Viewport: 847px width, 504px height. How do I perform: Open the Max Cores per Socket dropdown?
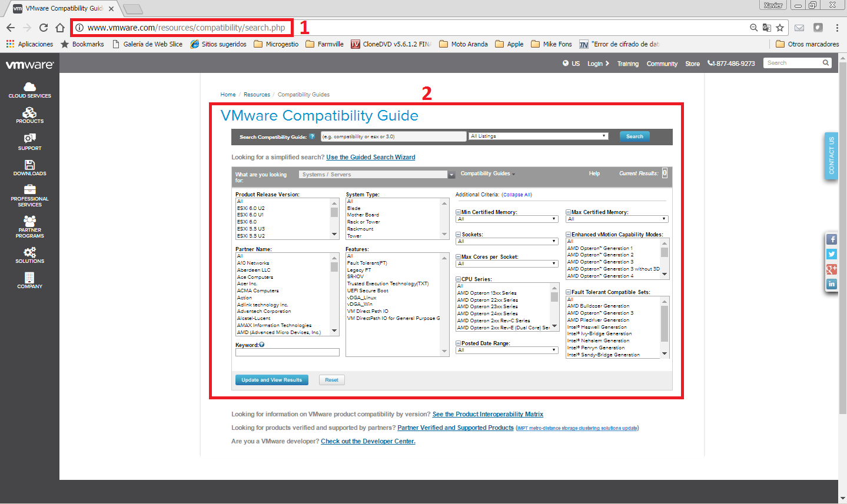coord(507,263)
